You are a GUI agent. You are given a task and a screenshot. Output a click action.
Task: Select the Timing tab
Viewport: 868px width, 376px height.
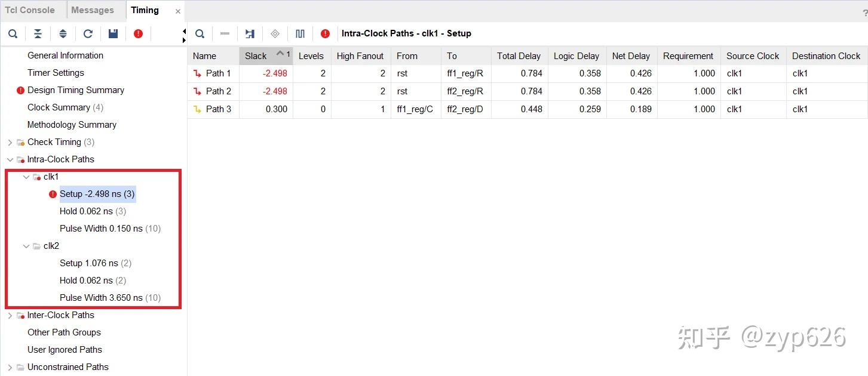[145, 10]
